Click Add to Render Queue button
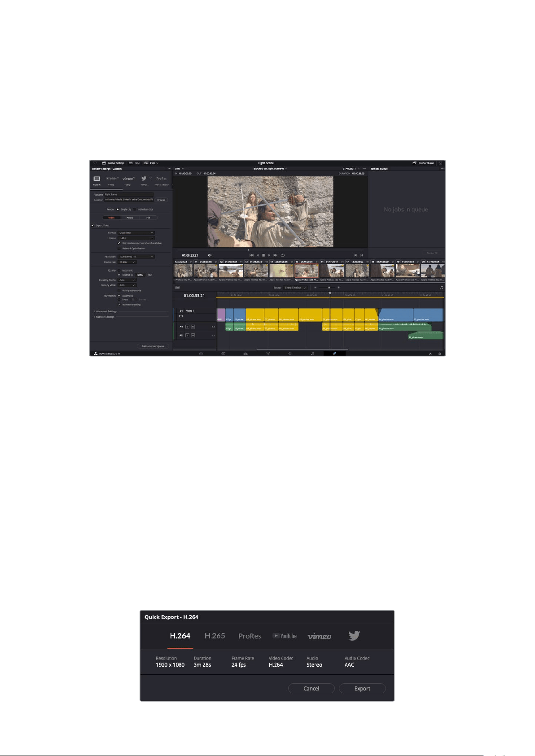The height and width of the screenshot is (756, 535). point(153,346)
